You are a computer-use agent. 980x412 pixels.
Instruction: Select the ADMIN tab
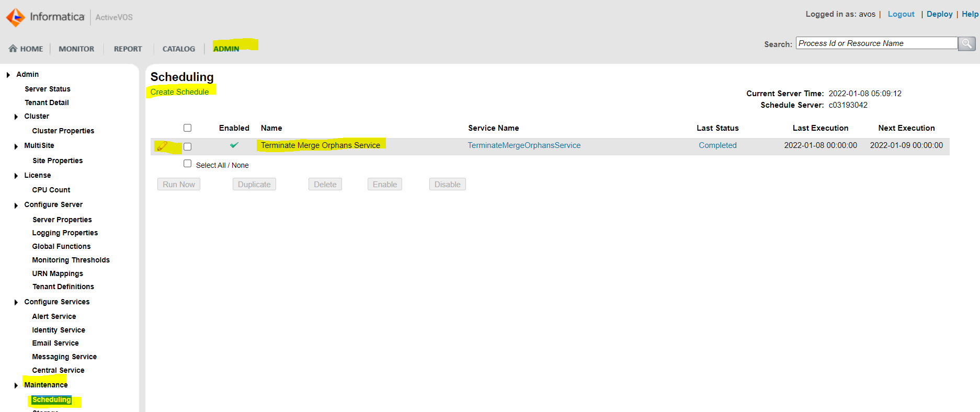(x=226, y=49)
